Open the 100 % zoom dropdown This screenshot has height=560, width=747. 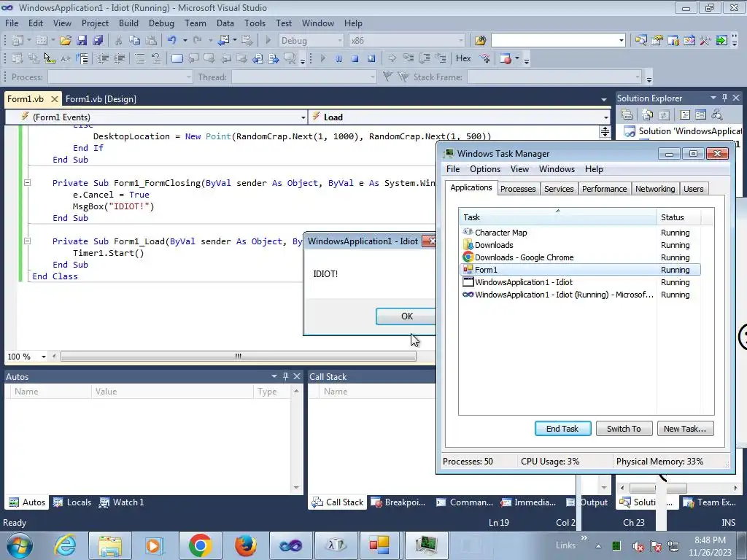click(43, 357)
